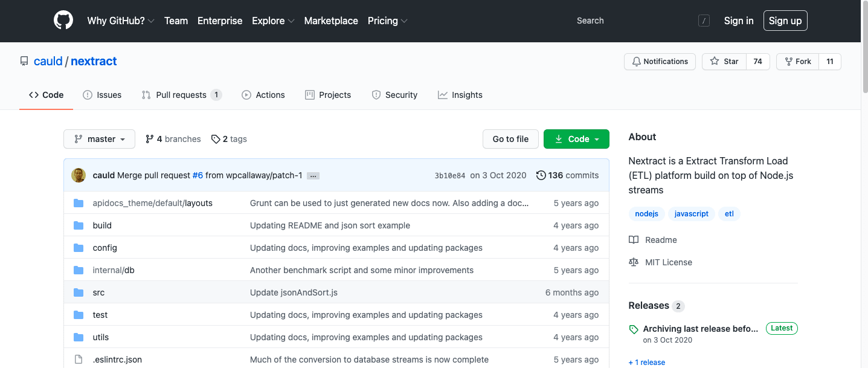Open Archiving last release link

700,329
